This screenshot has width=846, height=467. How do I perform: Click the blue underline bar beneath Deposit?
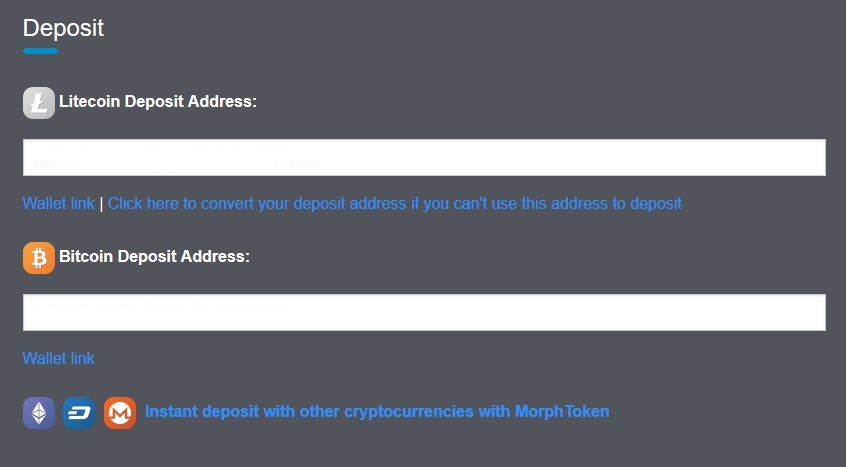[x=40, y=51]
